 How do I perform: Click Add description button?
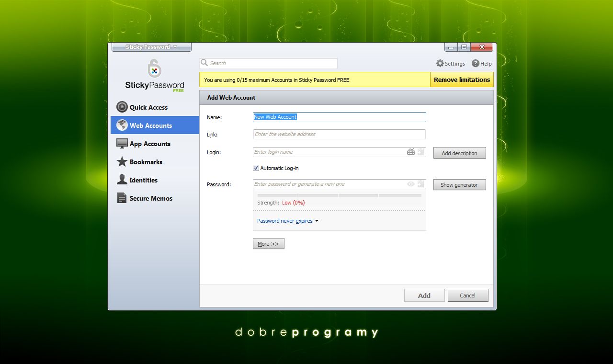click(x=459, y=153)
